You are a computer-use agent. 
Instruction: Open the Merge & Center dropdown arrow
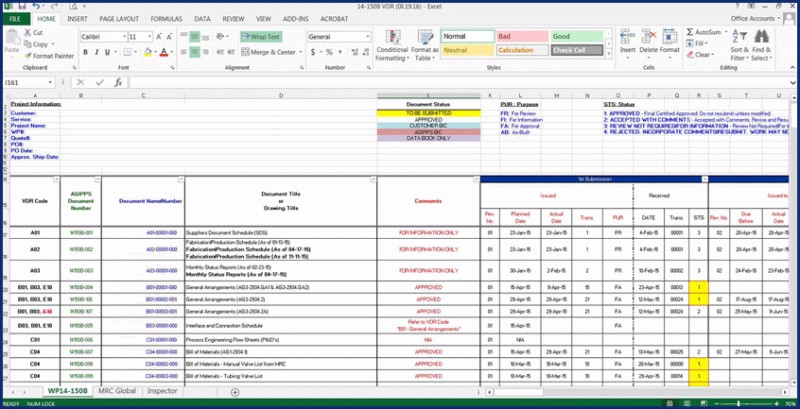point(299,52)
